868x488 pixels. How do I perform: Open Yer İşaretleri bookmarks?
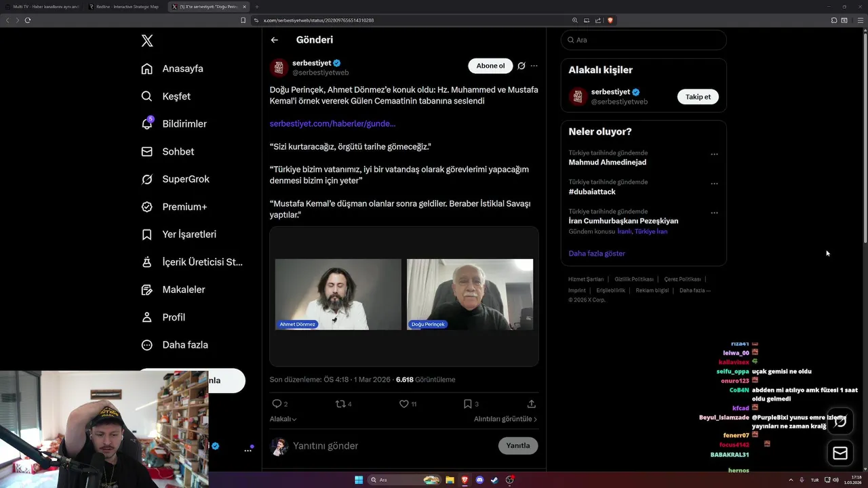coord(178,234)
